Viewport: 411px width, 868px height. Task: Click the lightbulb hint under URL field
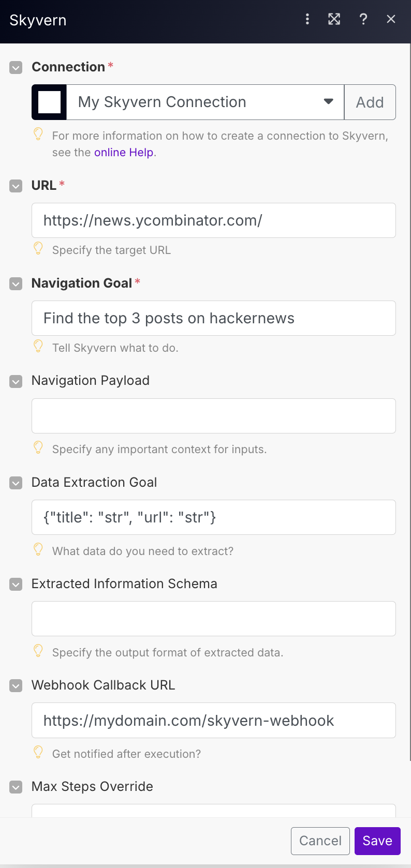pos(38,248)
